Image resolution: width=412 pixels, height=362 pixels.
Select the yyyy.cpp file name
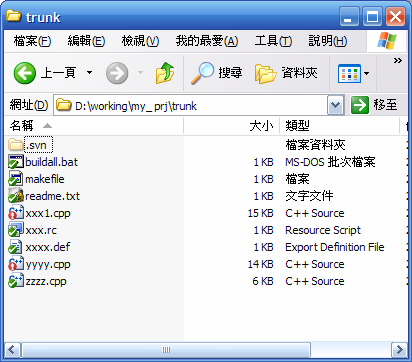point(48,265)
